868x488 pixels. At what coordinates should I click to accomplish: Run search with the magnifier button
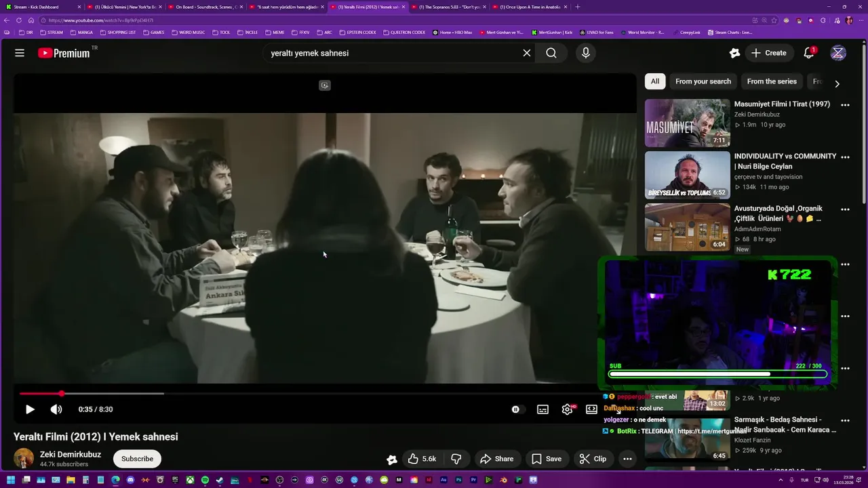click(x=551, y=53)
